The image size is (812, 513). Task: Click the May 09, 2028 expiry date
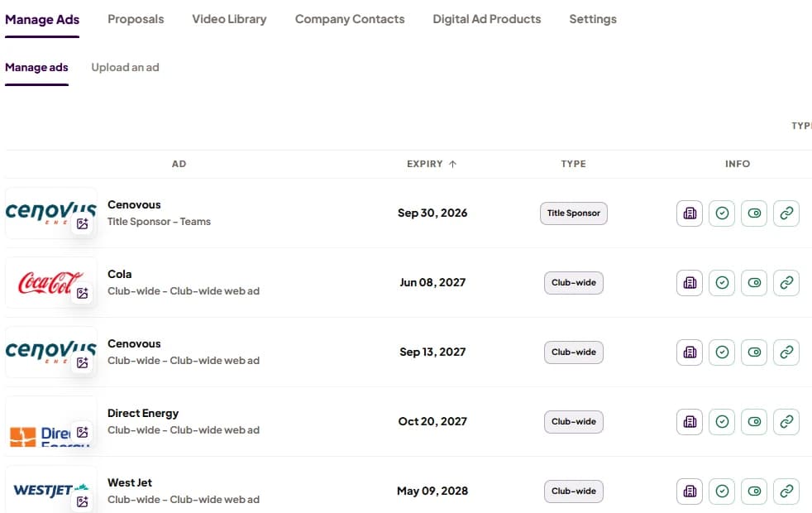coord(432,491)
